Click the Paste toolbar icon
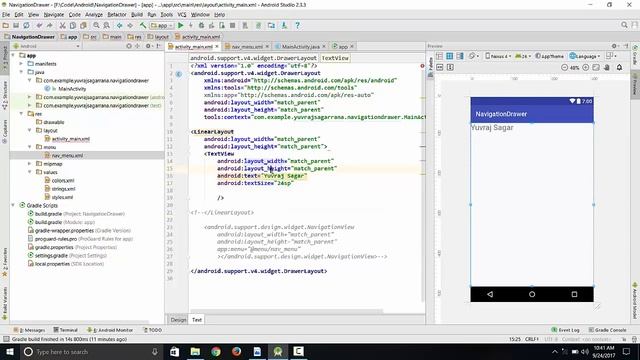The height and width of the screenshot is (360, 640). (x=83, y=25)
